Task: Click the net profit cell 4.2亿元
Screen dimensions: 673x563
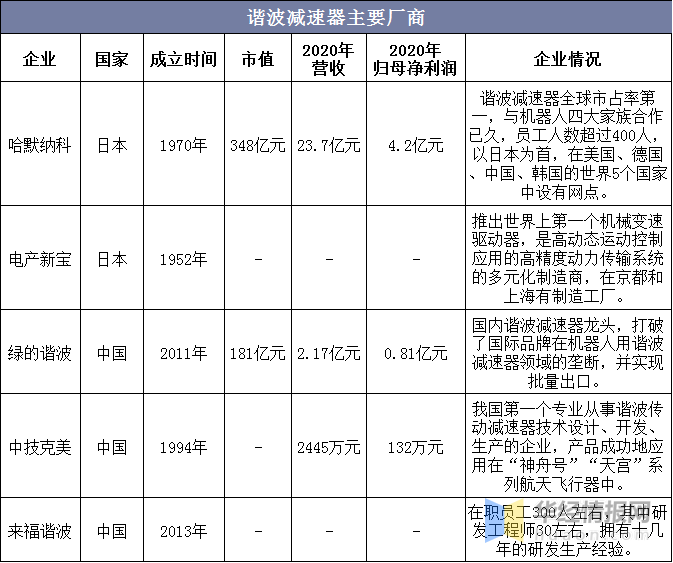Action: (415, 145)
